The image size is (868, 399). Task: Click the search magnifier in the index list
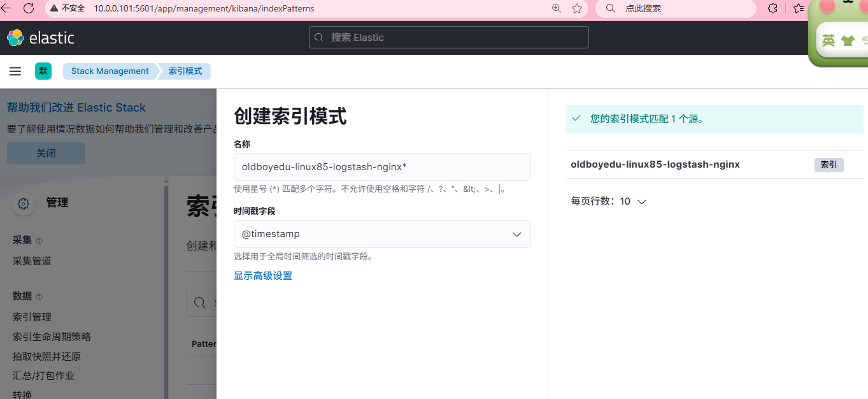(x=199, y=303)
